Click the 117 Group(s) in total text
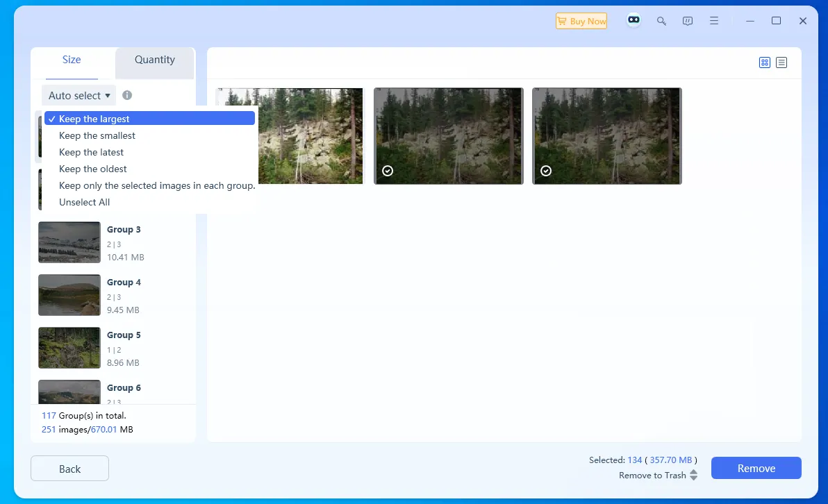Screen dimensions: 828x504 click(x=84, y=415)
